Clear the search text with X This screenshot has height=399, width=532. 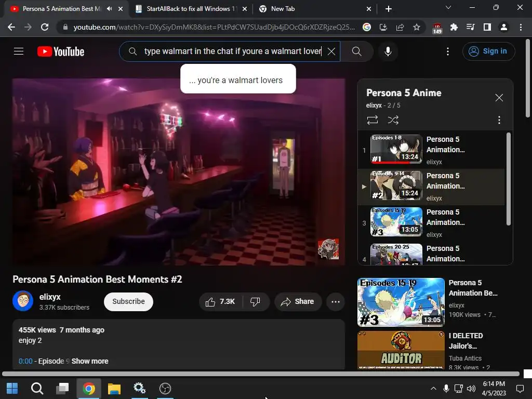tap(331, 51)
